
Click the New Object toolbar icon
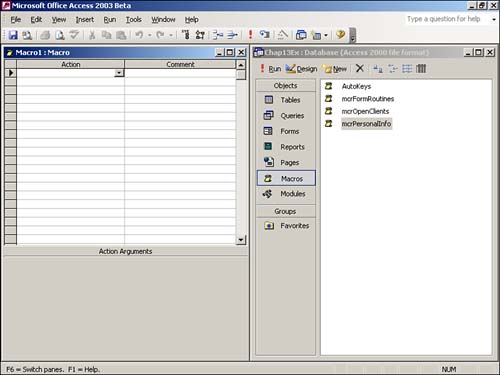pyautogui.click(x=316, y=35)
